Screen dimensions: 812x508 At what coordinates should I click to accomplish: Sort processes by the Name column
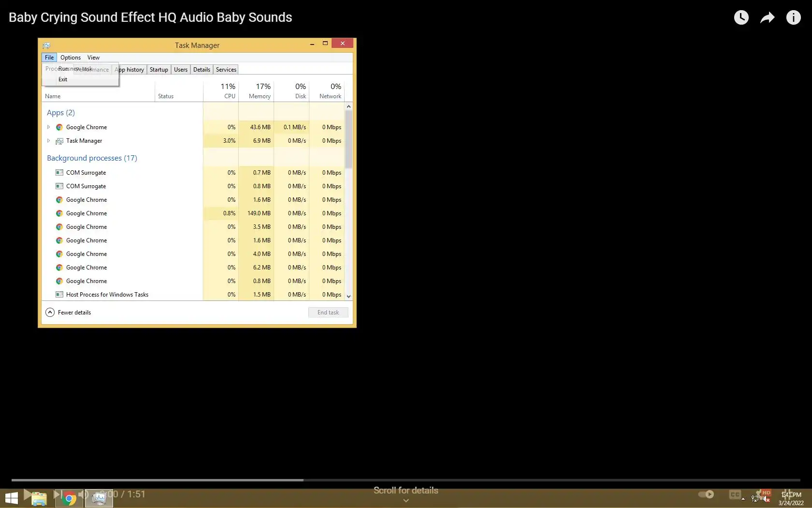[x=98, y=96]
